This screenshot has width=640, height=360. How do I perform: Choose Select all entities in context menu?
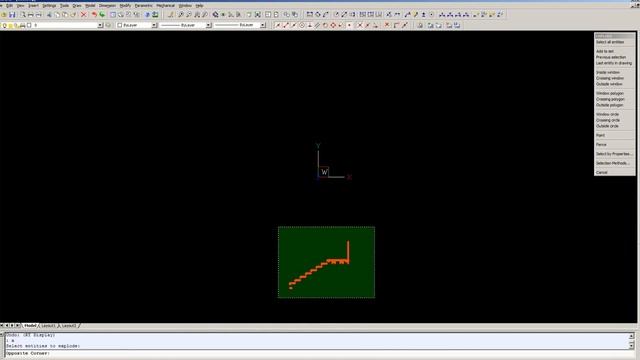(x=610, y=42)
